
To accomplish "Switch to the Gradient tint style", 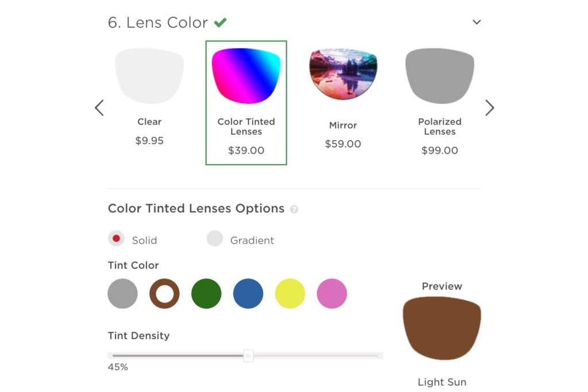I will pos(214,239).
